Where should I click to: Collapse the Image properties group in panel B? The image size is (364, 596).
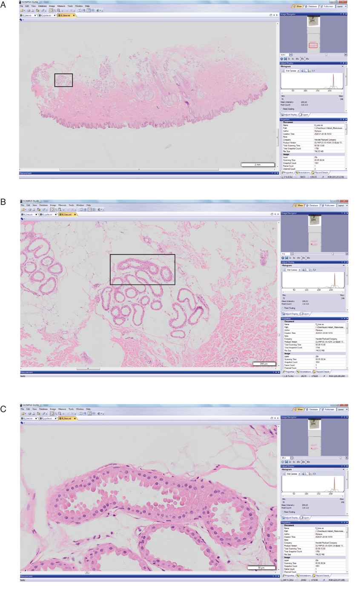pyautogui.click(x=282, y=353)
